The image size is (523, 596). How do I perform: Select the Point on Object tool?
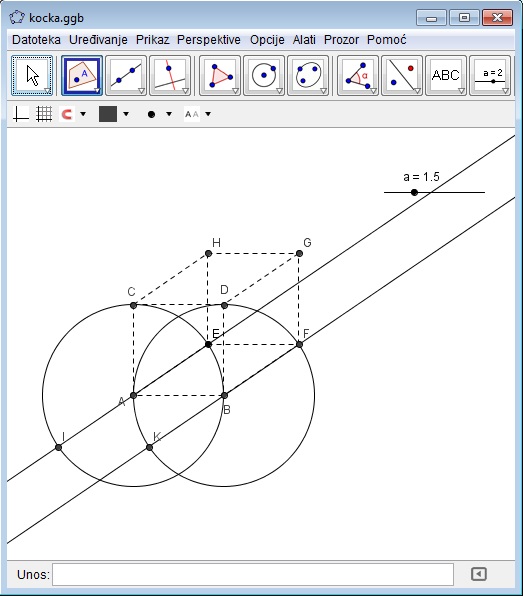[82, 75]
